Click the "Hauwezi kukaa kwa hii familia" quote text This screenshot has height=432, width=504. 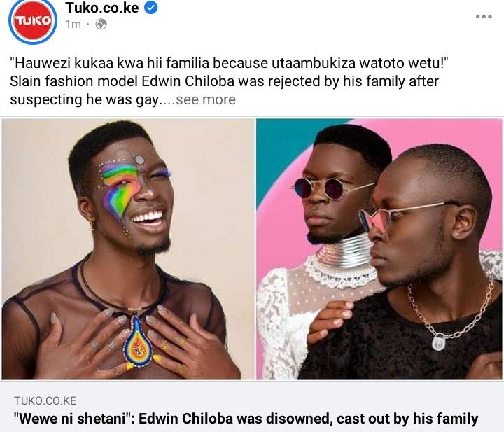coord(229,63)
